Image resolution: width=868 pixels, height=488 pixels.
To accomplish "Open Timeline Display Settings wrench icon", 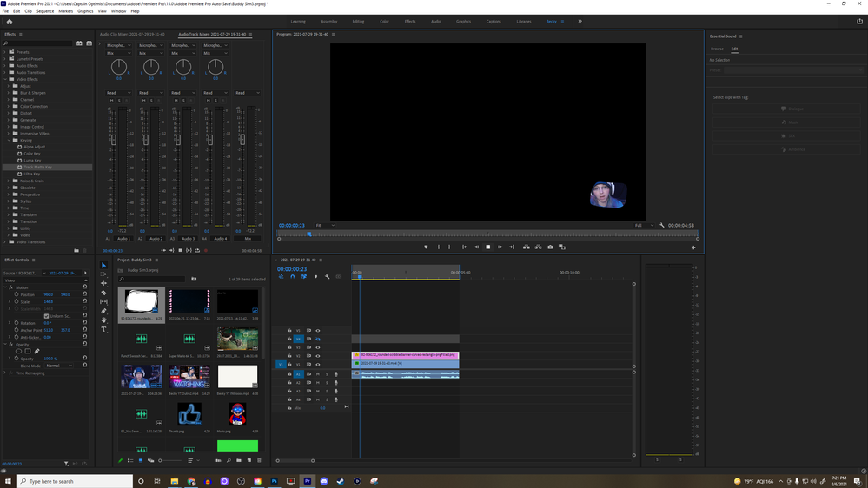I will click(x=328, y=276).
